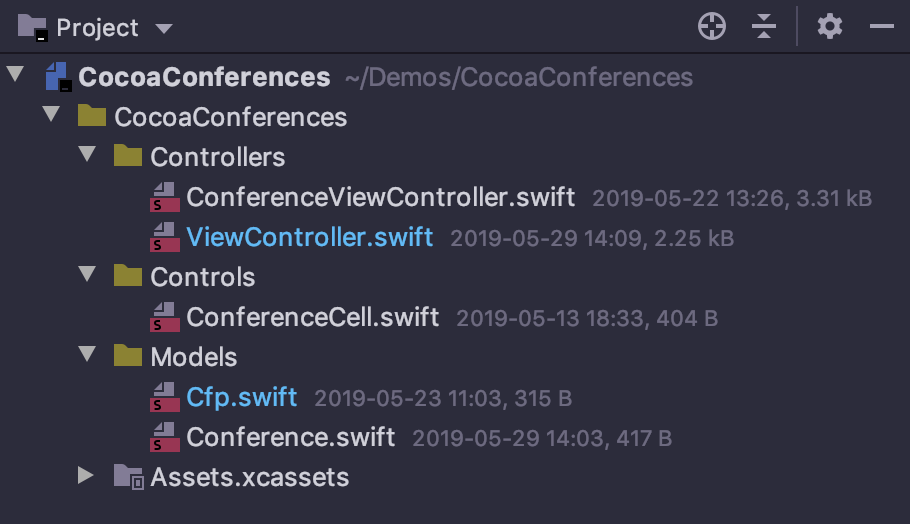Image resolution: width=910 pixels, height=524 pixels.
Task: Select ViewController.swift in the tree
Action: tap(309, 238)
